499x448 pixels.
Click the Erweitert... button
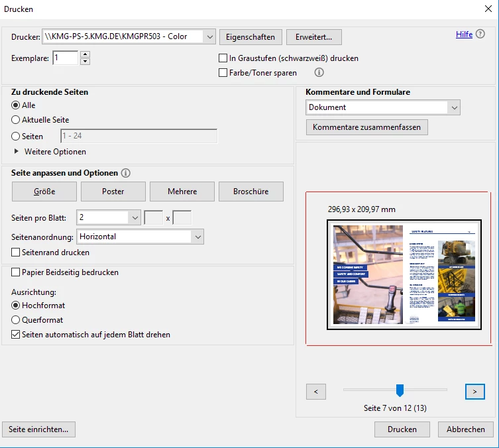pos(314,37)
